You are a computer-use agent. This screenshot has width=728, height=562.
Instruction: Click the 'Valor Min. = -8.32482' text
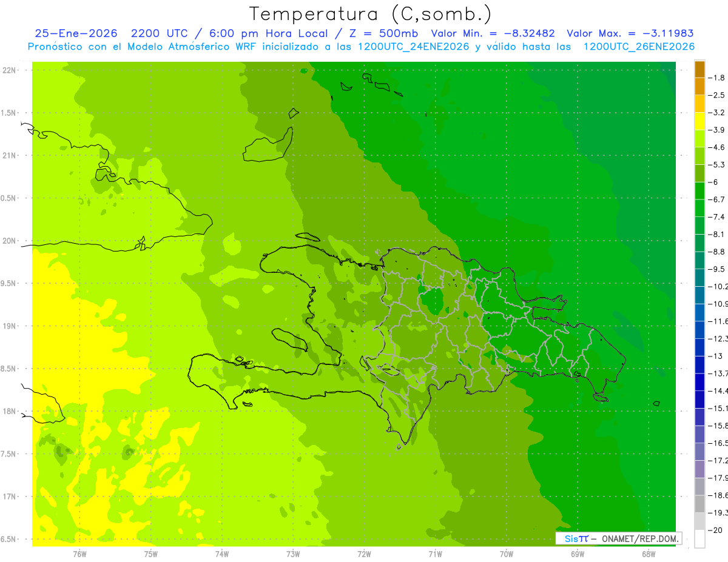(493, 33)
